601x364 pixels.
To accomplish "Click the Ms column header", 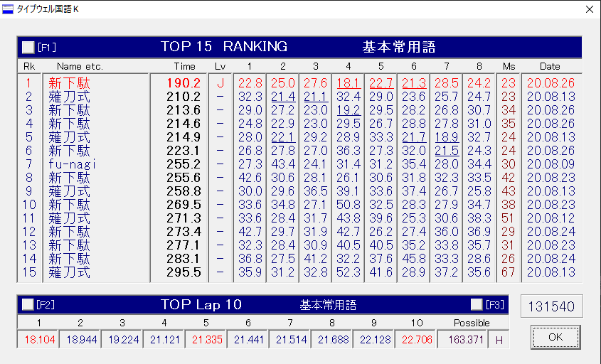I will (509, 66).
